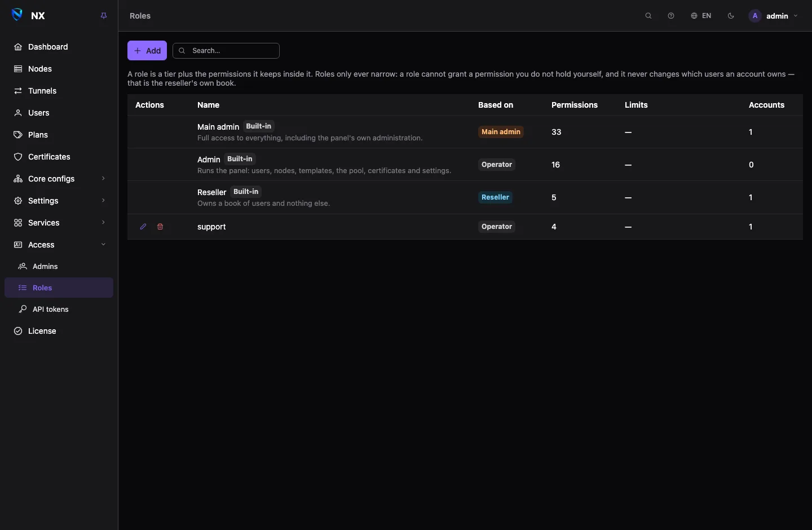This screenshot has width=812, height=530.
Task: Open the License page
Action: [59, 331]
